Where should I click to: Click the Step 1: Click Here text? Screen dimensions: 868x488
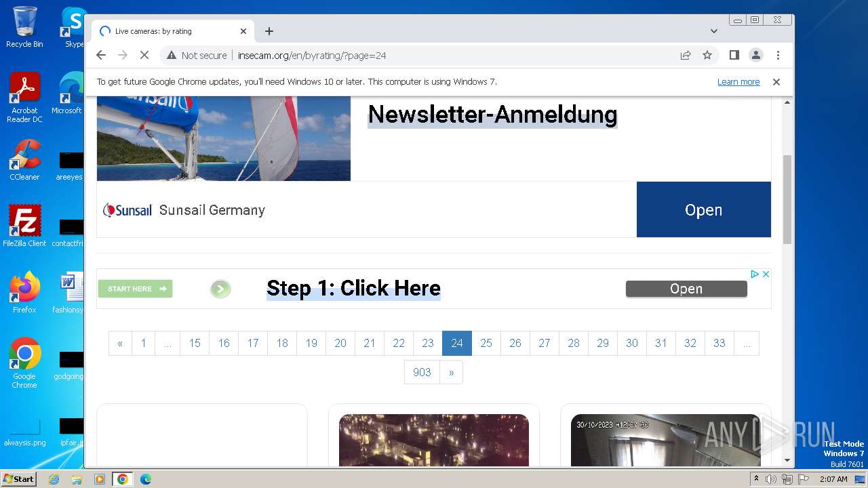click(353, 288)
